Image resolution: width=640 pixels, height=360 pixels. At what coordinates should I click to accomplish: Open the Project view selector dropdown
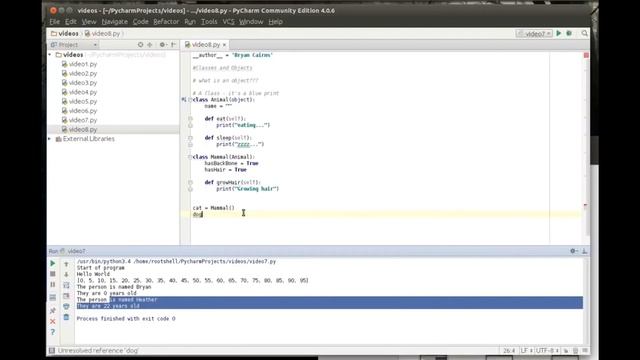coord(74,44)
